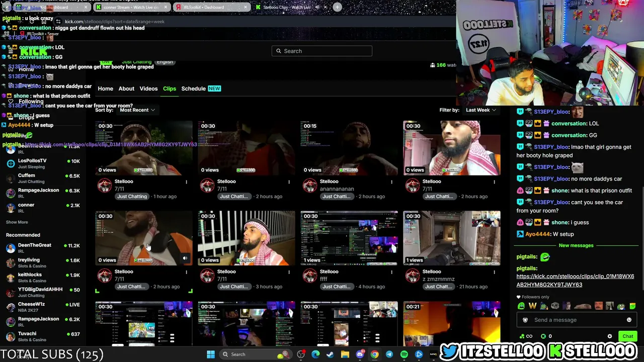This screenshot has width=644, height=362.
Task: Play the ffff clip thumbnail
Action: pyautogui.click(x=349, y=238)
